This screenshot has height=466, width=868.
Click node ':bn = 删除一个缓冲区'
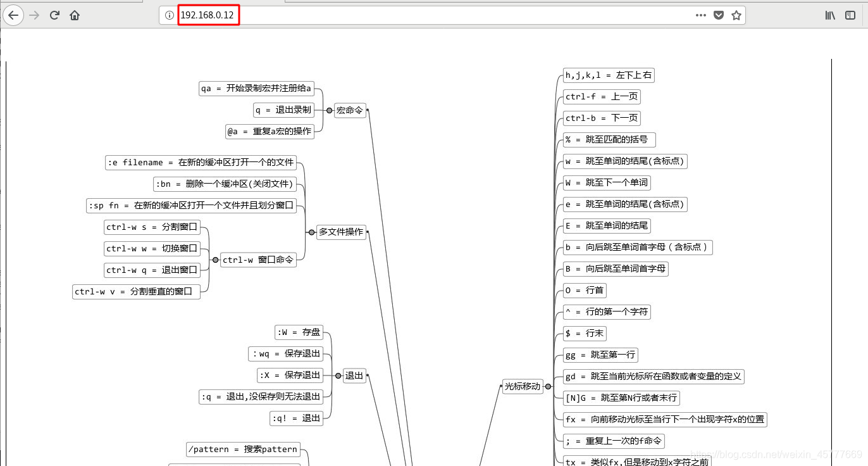point(225,184)
